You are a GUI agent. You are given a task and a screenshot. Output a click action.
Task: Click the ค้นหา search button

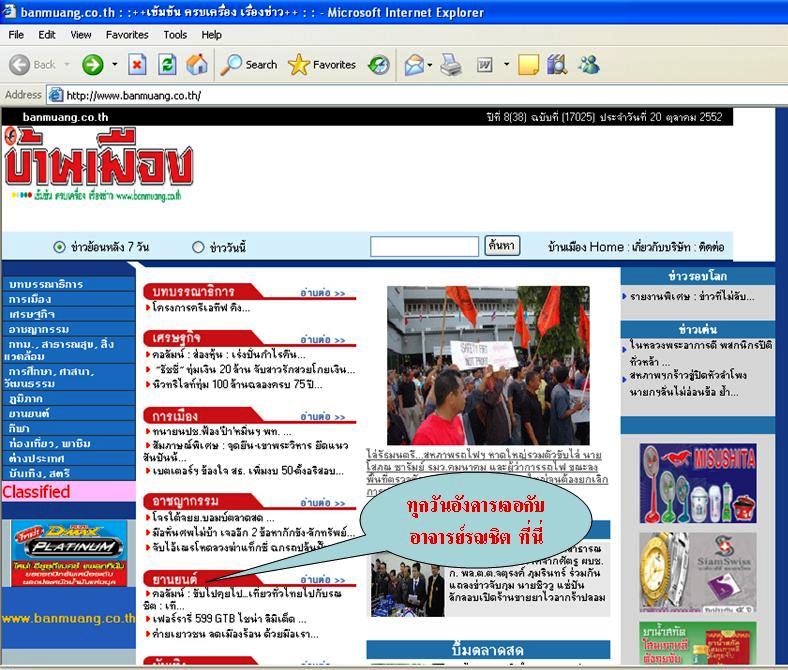501,246
